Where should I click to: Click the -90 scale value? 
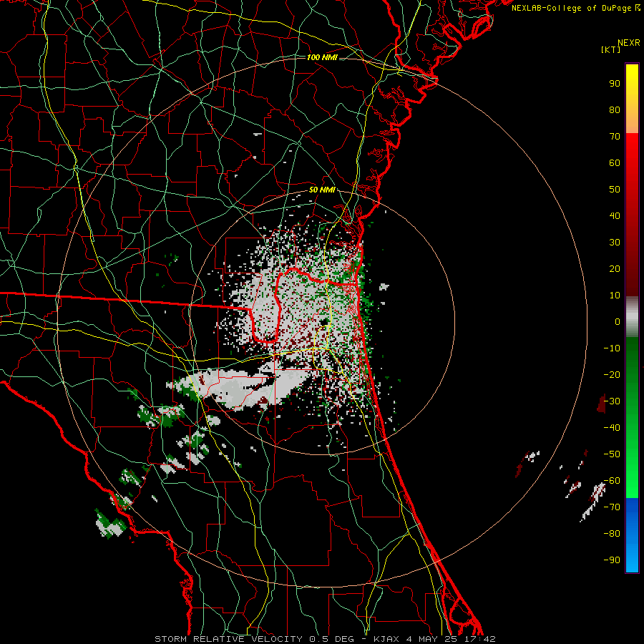(612, 560)
